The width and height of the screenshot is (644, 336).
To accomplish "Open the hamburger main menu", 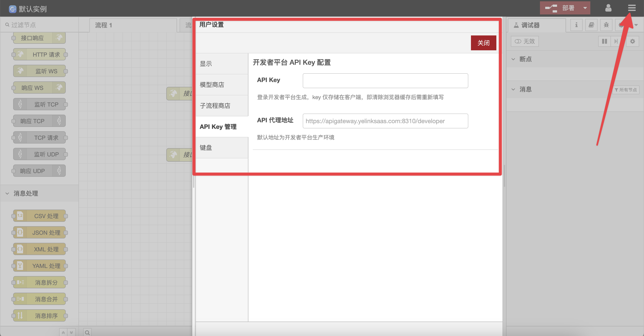I will [632, 8].
